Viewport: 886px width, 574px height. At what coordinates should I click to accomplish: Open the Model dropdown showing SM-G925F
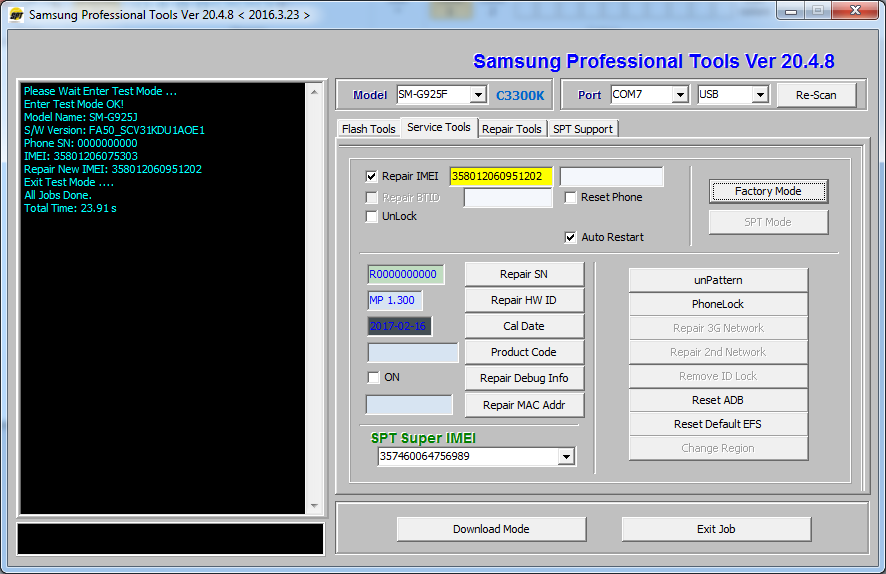[x=478, y=94]
